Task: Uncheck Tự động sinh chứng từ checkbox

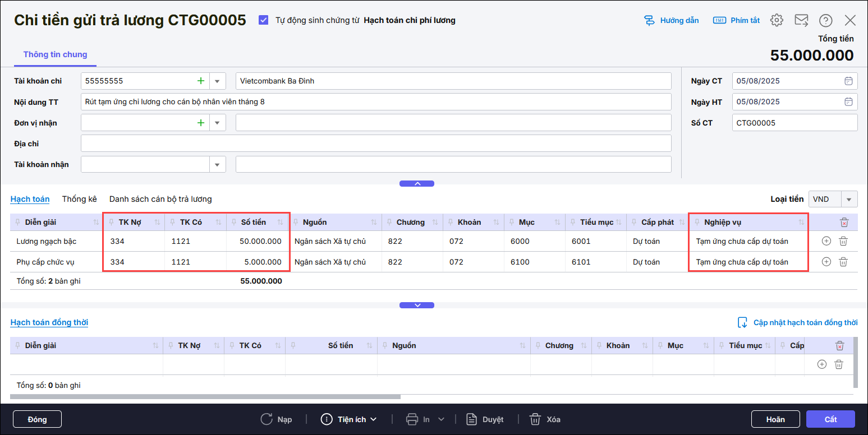Action: pos(263,20)
